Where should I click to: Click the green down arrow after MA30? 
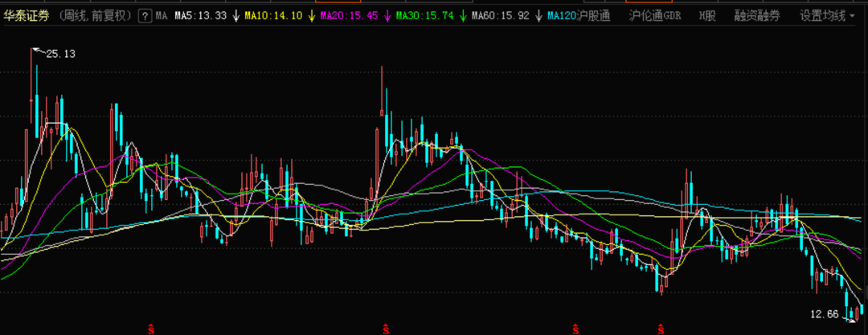[463, 16]
